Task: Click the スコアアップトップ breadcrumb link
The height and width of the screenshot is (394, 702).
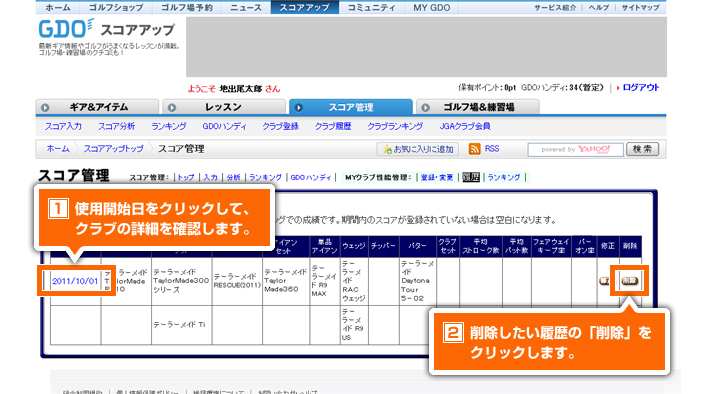Action: [x=114, y=149]
